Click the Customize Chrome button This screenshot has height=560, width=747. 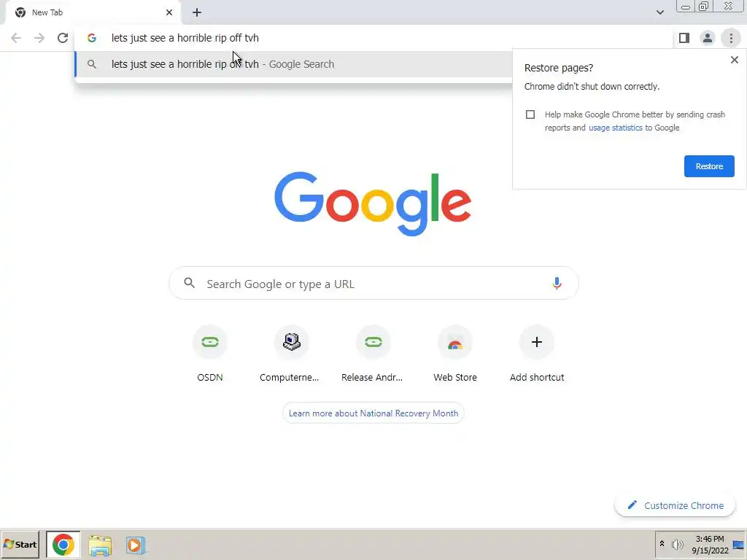pos(675,506)
